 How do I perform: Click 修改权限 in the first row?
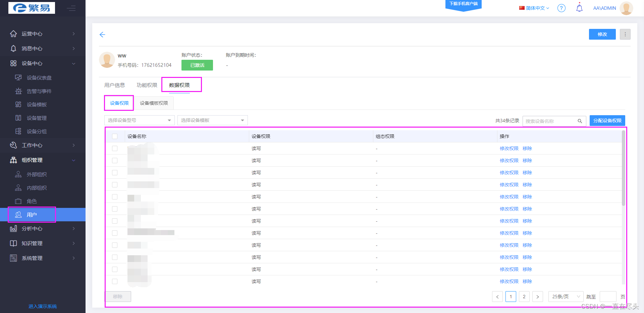pos(509,148)
